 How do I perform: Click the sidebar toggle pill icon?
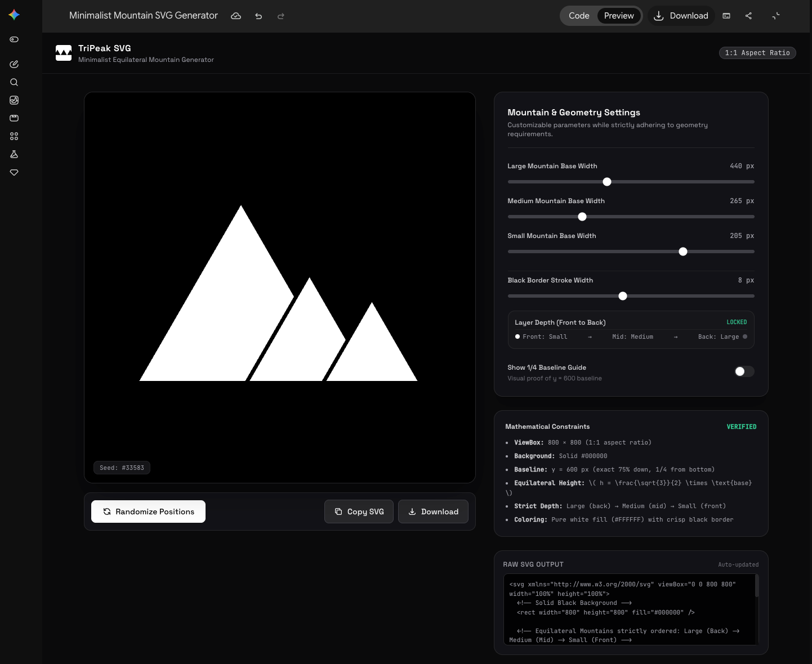pos(14,39)
